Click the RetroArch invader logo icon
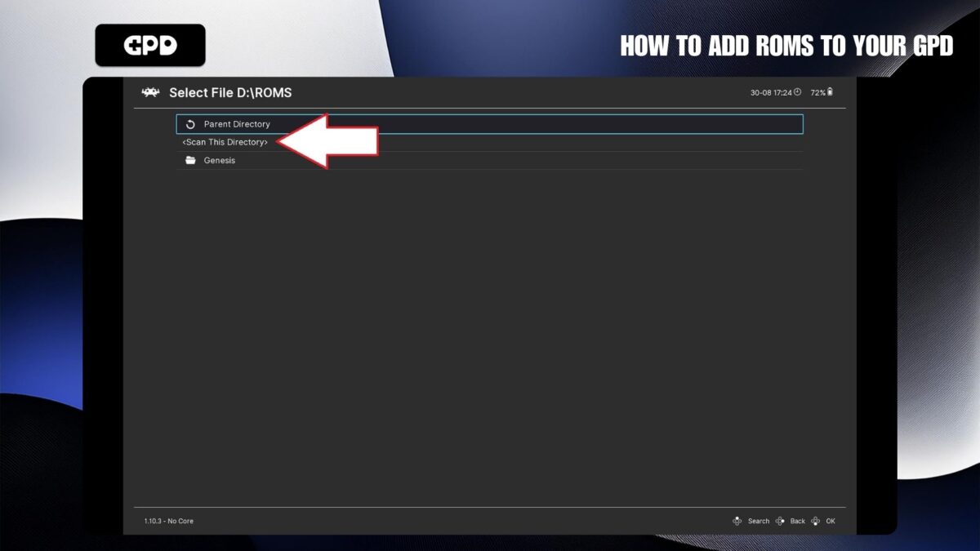980x551 pixels. click(x=150, y=92)
